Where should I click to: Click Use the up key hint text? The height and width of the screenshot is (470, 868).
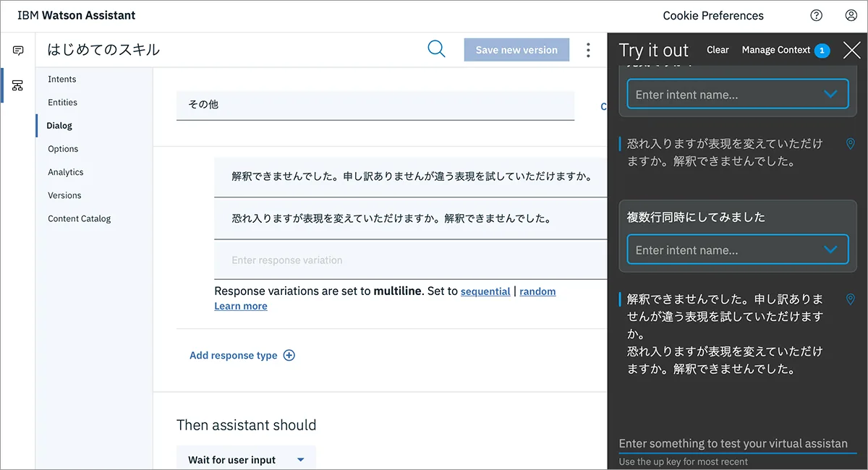(684, 461)
